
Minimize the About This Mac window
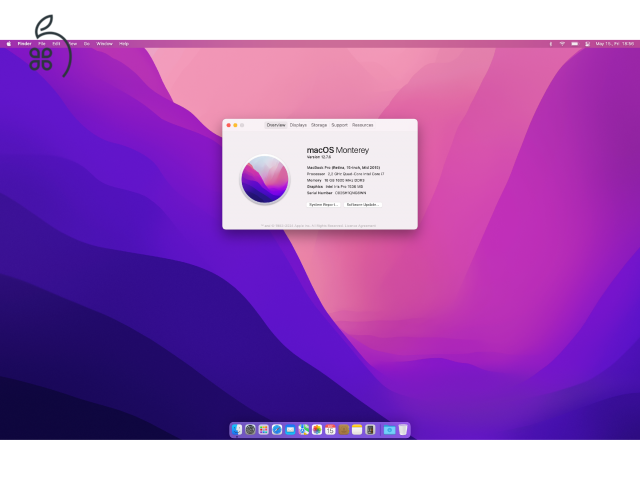coord(235,125)
